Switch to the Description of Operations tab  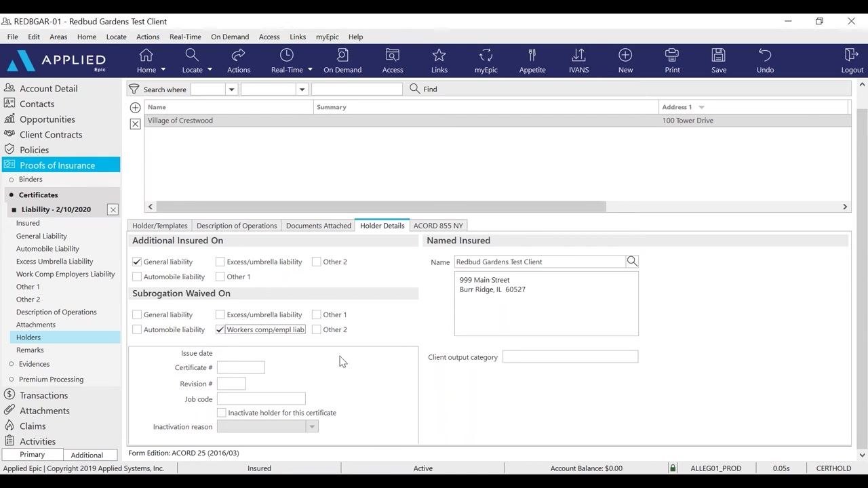point(237,226)
